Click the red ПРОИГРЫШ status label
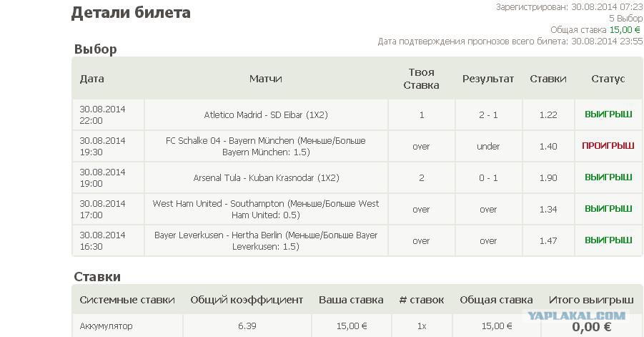Viewport: 644px width, 337px height. click(x=608, y=146)
